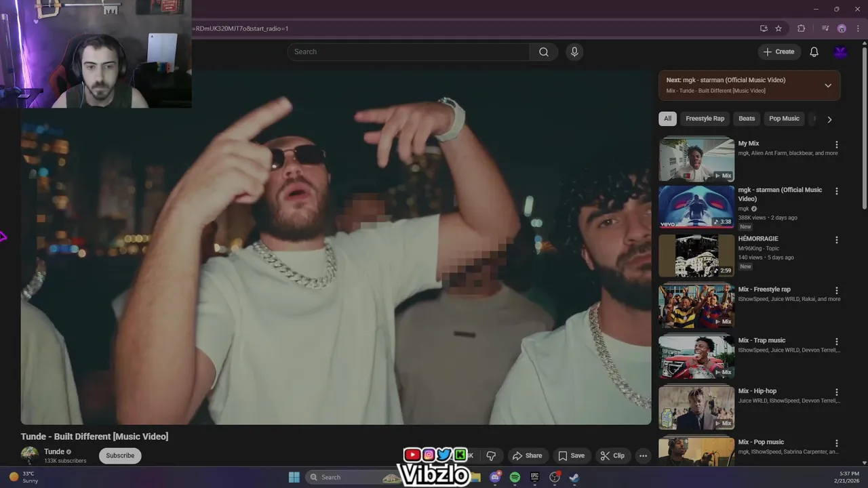Viewport: 868px width, 488px height.
Task: Open the browser profile avatar
Action: click(842, 28)
